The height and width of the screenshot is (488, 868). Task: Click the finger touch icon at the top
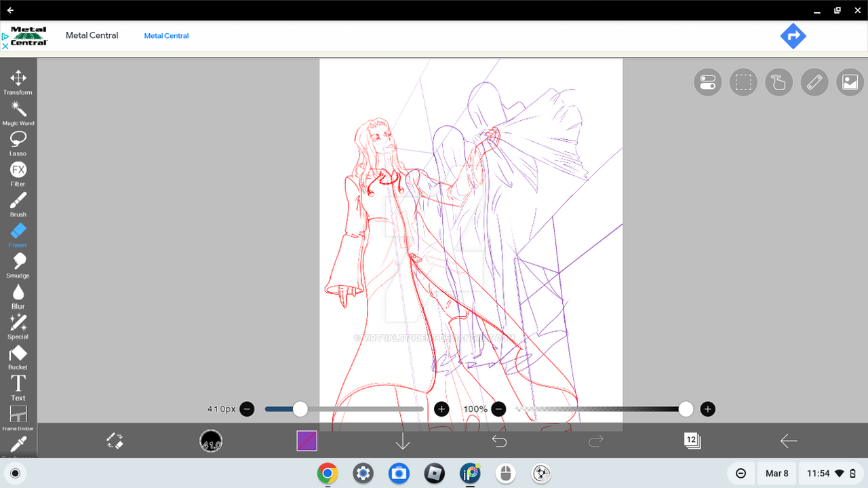pyautogui.click(x=779, y=82)
